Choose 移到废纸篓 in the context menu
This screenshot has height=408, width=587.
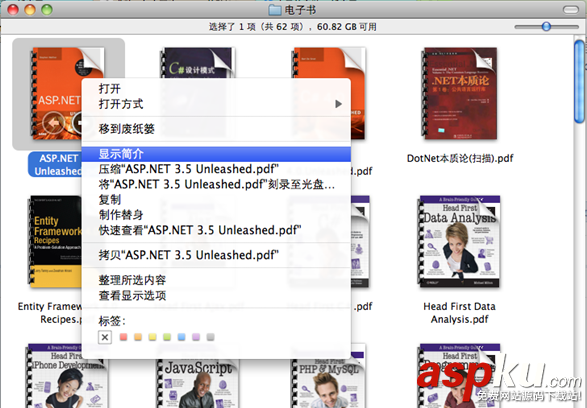[x=216, y=129]
